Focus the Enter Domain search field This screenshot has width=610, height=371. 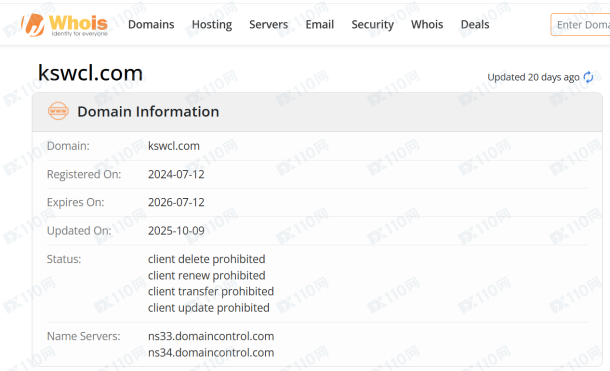pyautogui.click(x=580, y=24)
